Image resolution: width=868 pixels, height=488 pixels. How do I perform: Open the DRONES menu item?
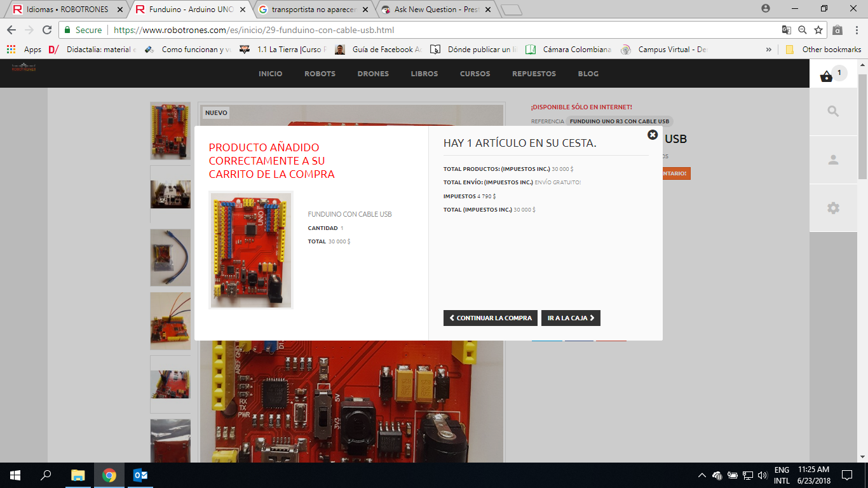pyautogui.click(x=373, y=74)
